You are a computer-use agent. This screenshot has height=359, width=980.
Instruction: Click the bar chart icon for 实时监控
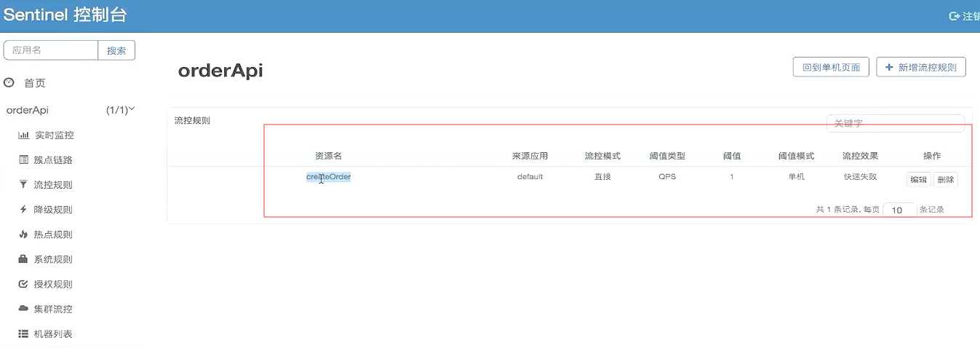point(23,135)
